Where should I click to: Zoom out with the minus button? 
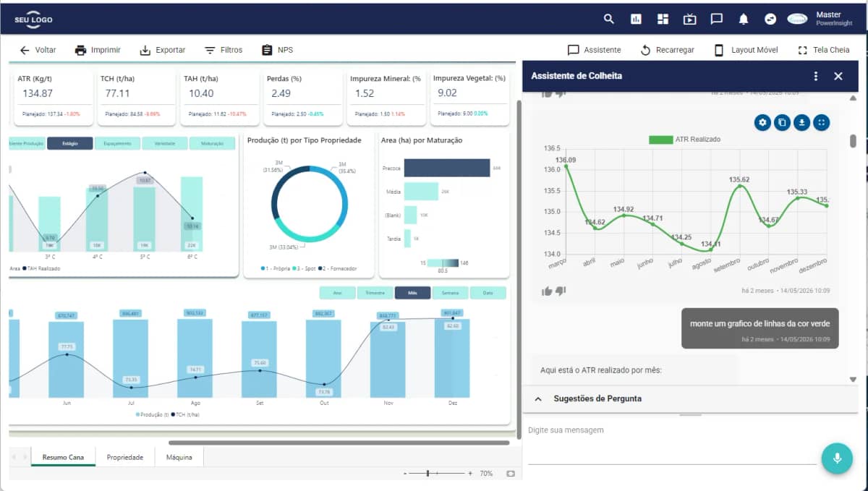pyautogui.click(x=404, y=473)
